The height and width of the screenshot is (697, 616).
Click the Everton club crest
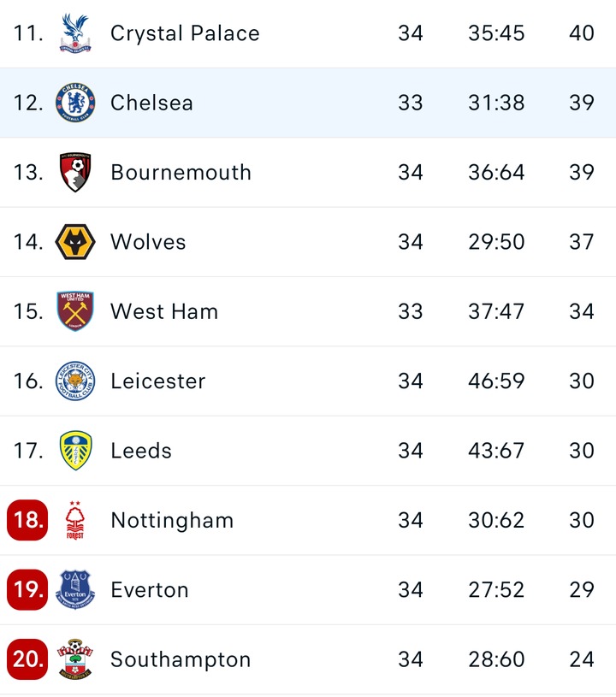(x=75, y=590)
